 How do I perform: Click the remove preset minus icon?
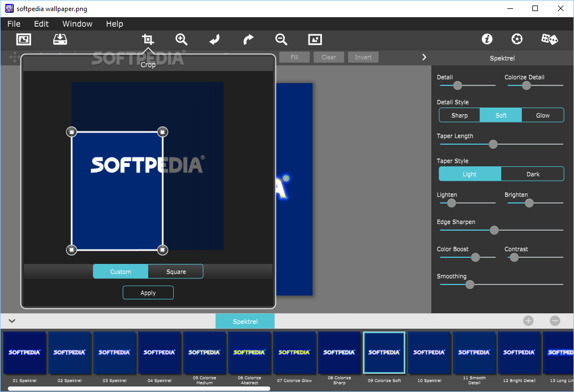[x=555, y=320]
